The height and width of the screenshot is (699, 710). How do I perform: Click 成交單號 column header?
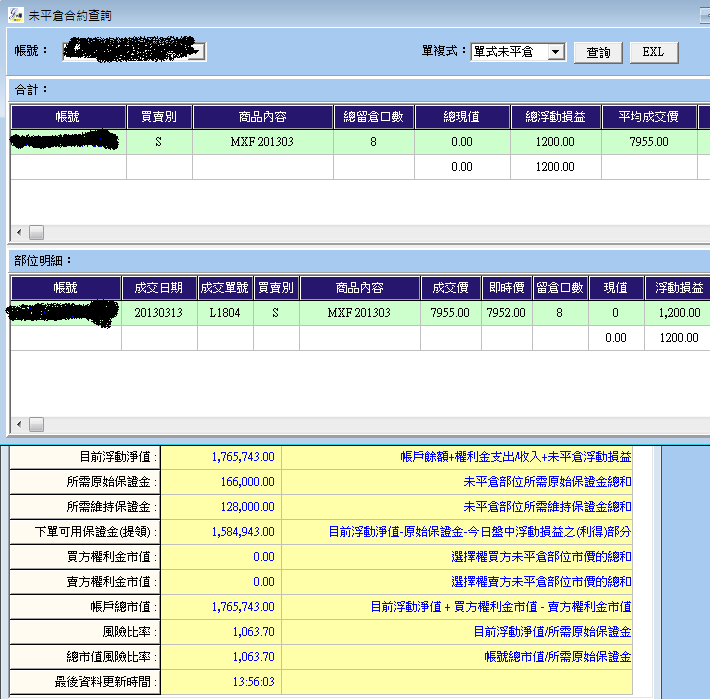(x=225, y=288)
